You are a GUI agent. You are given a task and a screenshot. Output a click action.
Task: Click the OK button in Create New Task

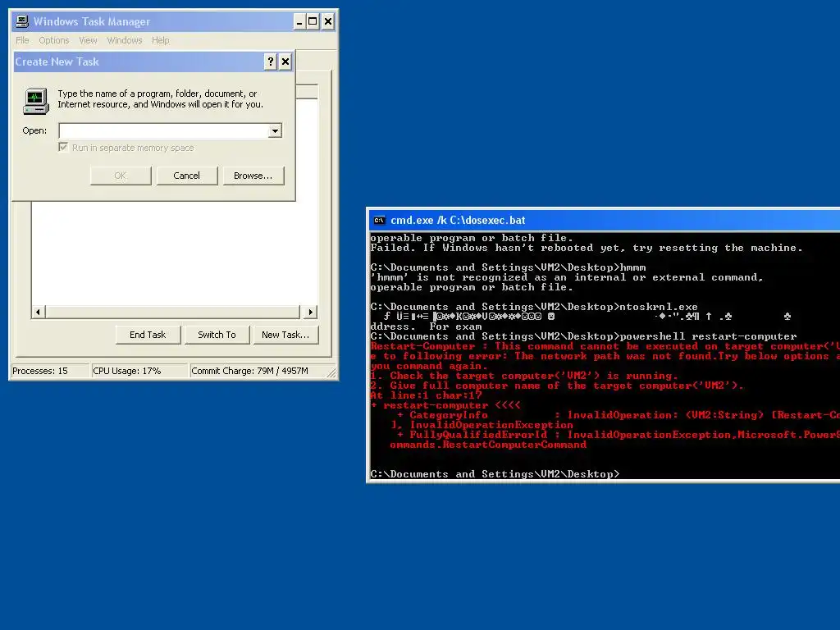click(x=121, y=176)
